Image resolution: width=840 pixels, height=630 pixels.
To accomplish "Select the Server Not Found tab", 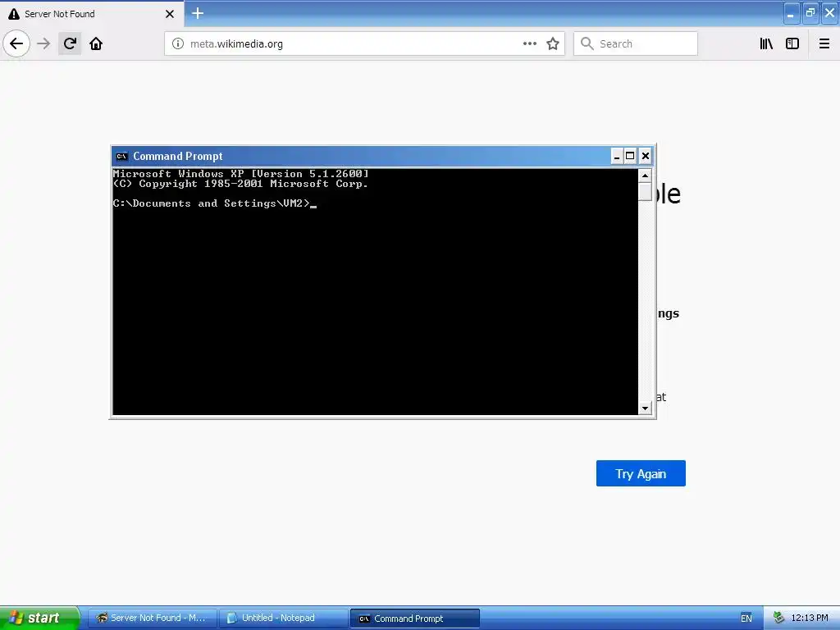I will [x=92, y=14].
